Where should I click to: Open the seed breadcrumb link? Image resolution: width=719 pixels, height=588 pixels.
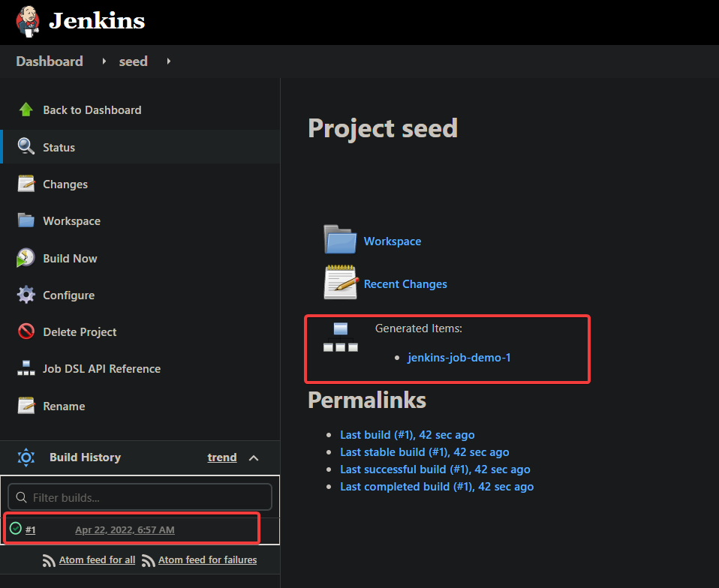(134, 61)
